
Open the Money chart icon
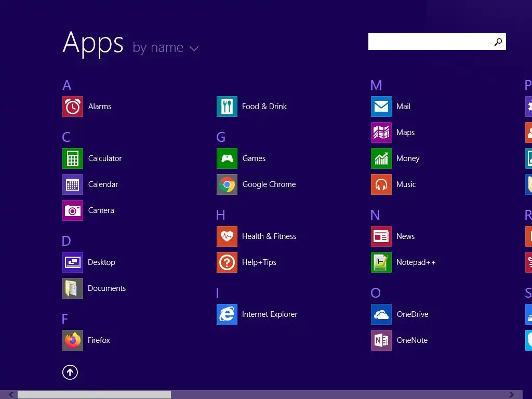381,158
